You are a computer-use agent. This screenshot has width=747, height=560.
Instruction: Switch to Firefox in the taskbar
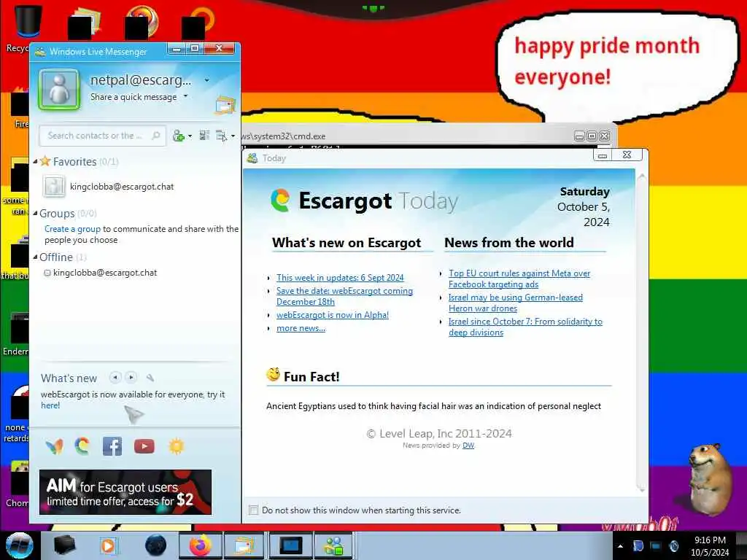tap(200, 545)
